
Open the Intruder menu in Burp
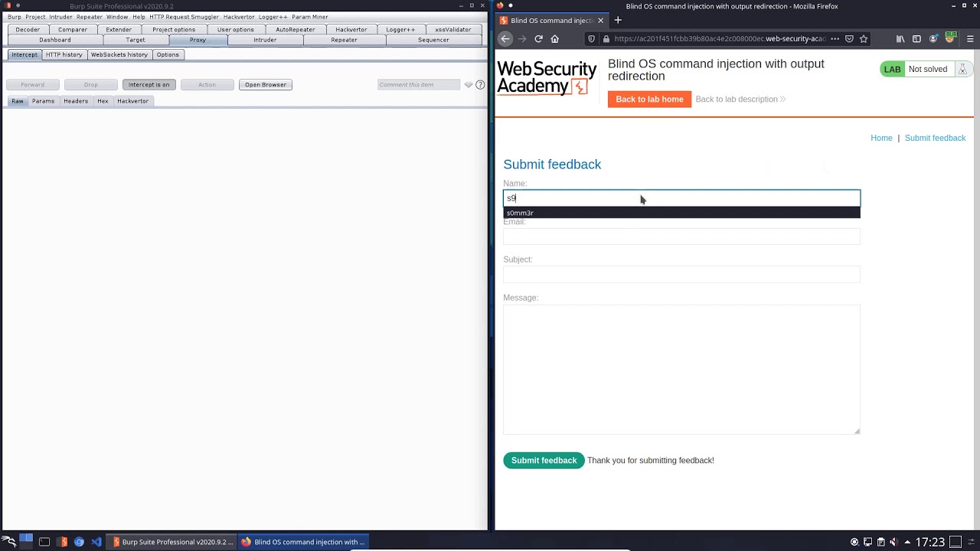click(x=60, y=17)
